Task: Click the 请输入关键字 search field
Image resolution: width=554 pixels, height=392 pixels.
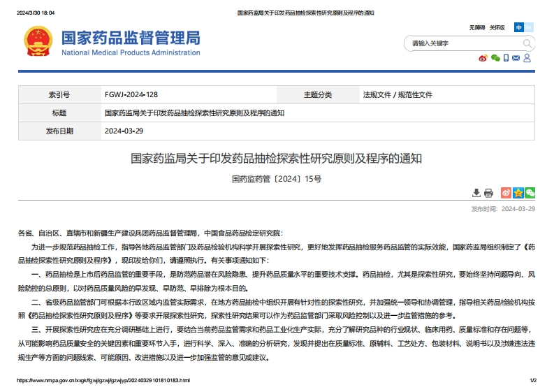Action: point(463,43)
